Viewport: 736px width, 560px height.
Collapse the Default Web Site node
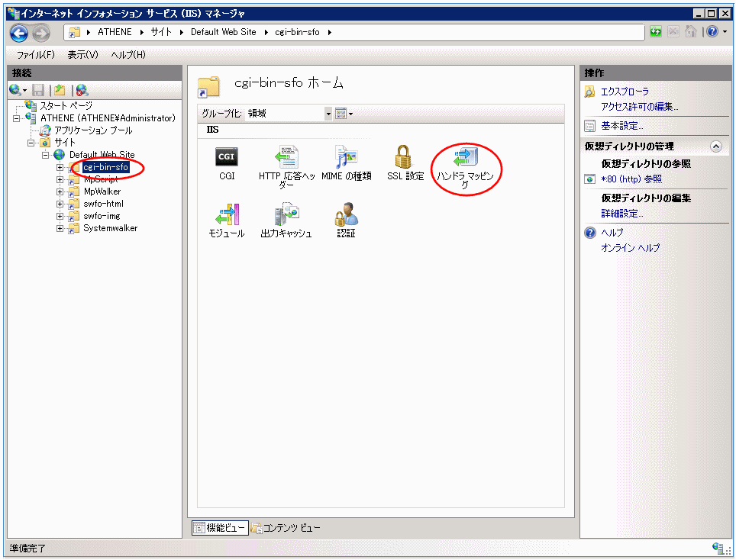tap(46, 155)
